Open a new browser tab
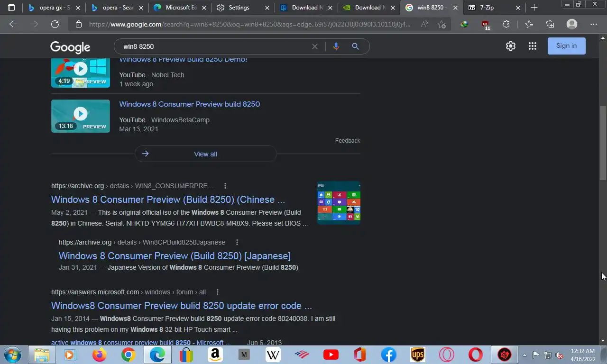 (534, 8)
